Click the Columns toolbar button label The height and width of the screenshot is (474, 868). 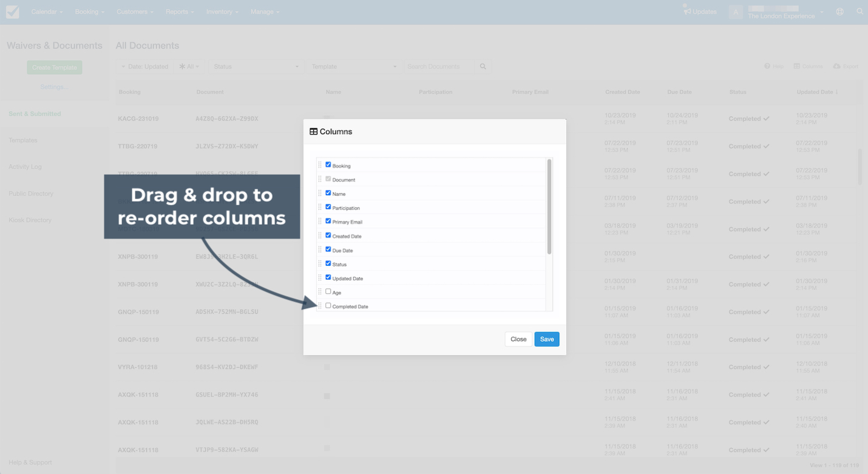(812, 66)
